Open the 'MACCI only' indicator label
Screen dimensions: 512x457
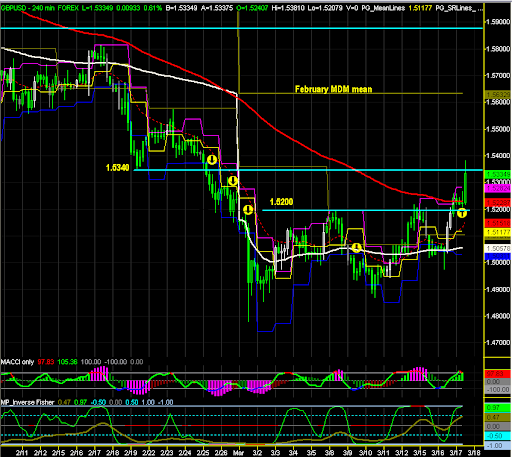coord(17,362)
